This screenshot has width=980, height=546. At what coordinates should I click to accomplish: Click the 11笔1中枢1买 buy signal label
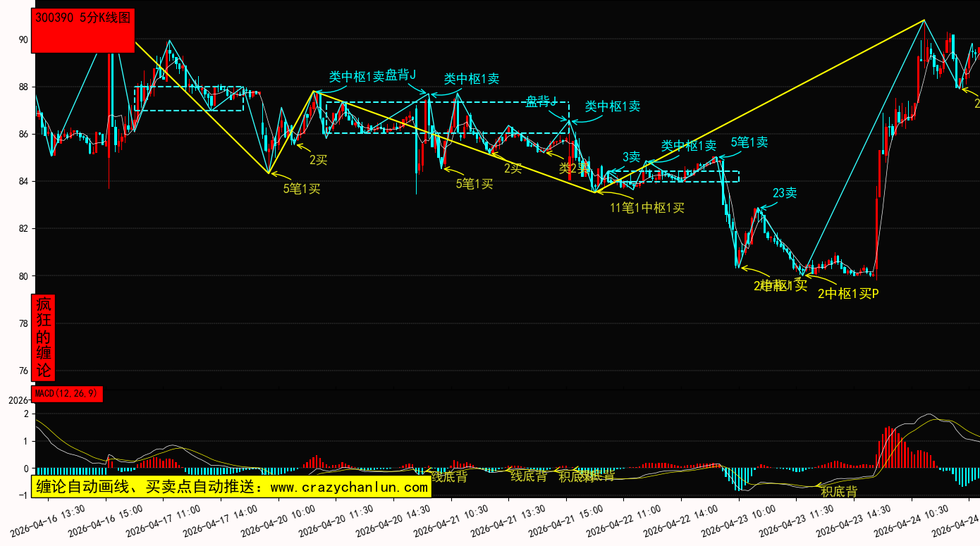click(647, 208)
